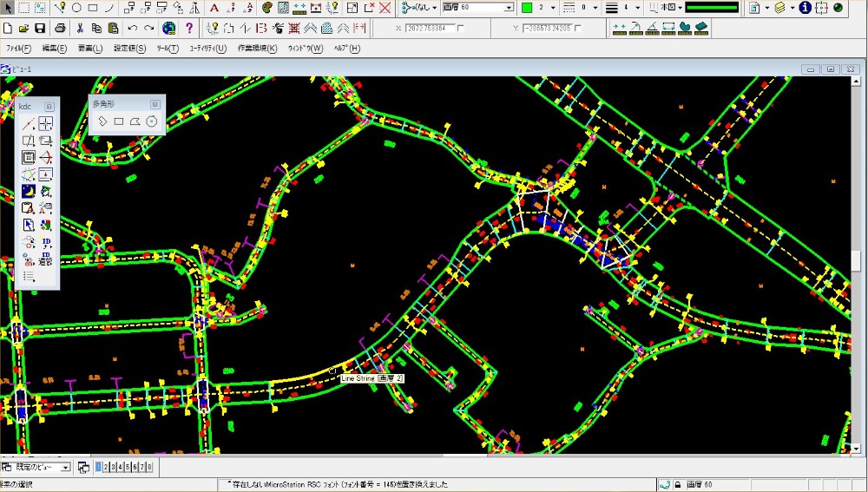The image size is (868, 492).
Task: Open the 要素(L) menu
Action: pyautogui.click(x=89, y=48)
